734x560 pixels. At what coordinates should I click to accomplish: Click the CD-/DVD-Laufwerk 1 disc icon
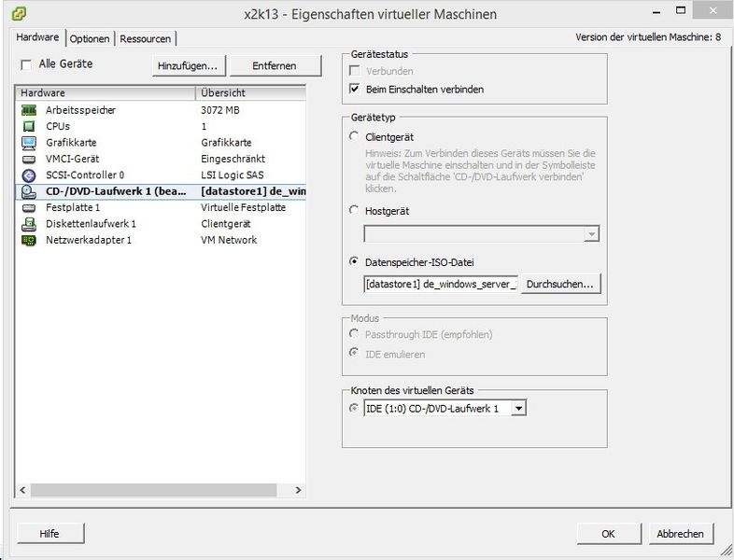pyautogui.click(x=29, y=192)
